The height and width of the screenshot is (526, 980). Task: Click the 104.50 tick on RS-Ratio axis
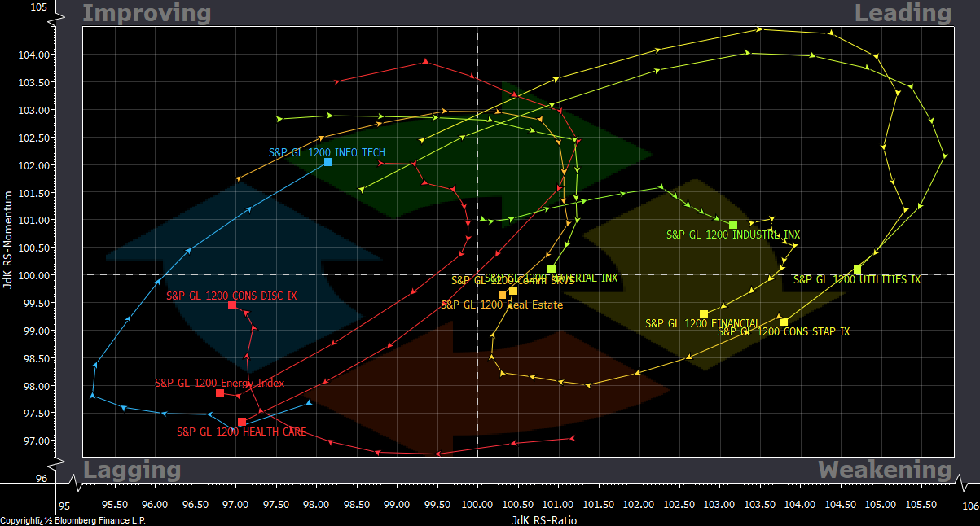pyautogui.click(x=839, y=505)
